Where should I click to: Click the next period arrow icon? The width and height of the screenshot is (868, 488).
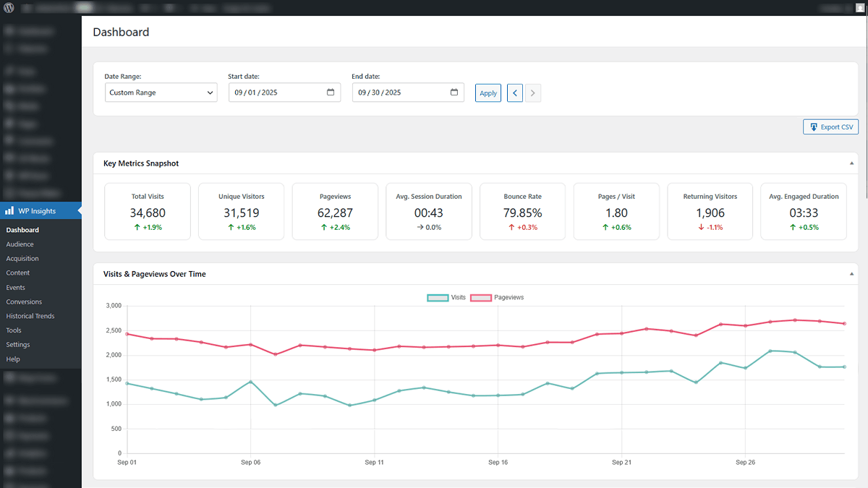click(x=533, y=93)
